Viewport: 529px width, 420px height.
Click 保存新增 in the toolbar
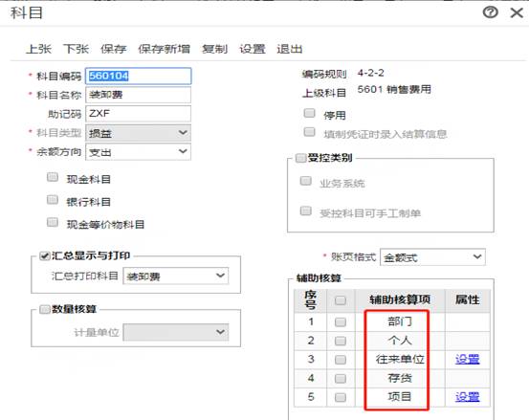pos(165,49)
